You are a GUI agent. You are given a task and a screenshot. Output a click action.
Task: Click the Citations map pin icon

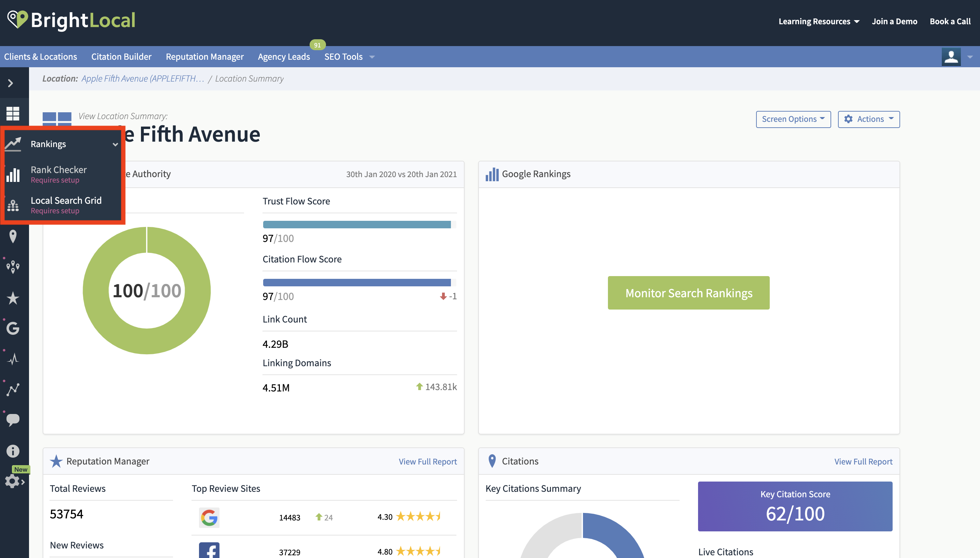492,461
